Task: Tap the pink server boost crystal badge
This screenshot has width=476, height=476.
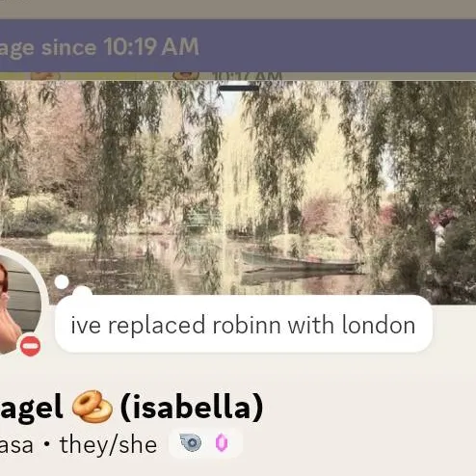Action: (222, 442)
